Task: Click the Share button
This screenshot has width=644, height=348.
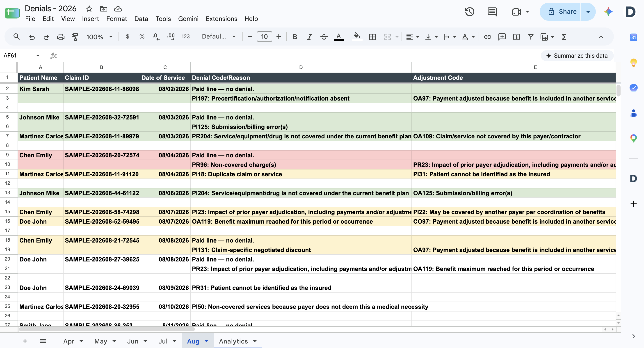Action: click(x=562, y=11)
